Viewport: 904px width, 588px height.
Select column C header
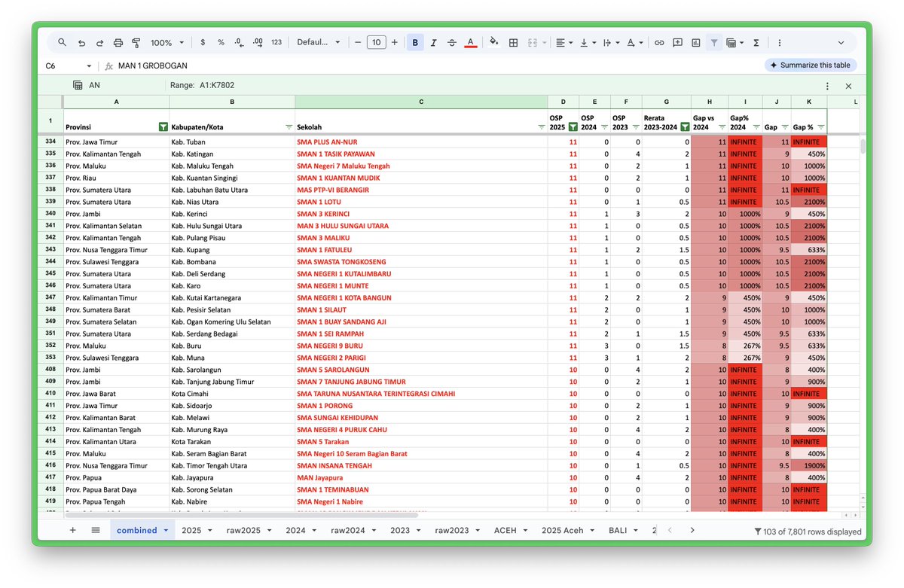pos(421,101)
